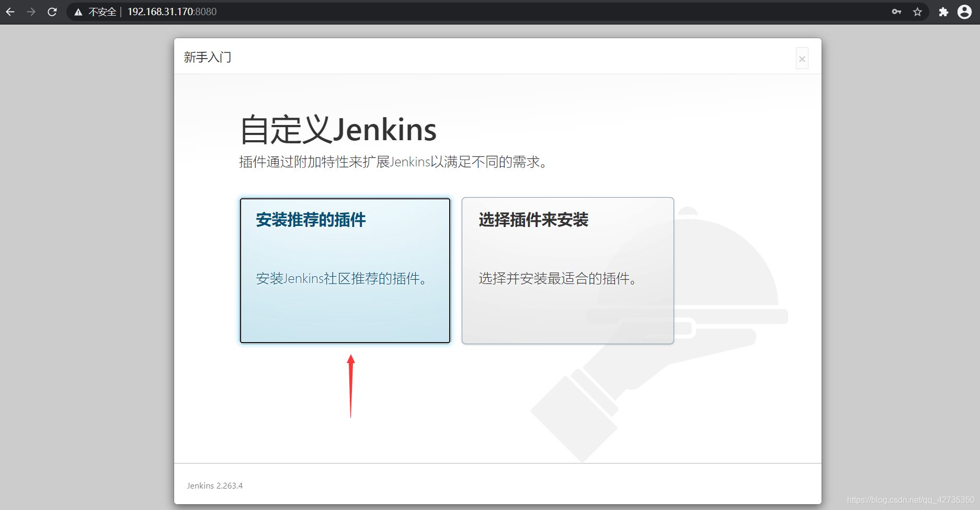Open the password key icon in address bar

click(895, 11)
